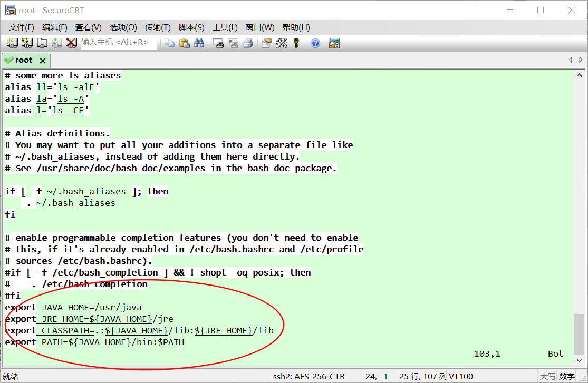Click the Print printer icon
588x383 pixels.
click(x=248, y=43)
